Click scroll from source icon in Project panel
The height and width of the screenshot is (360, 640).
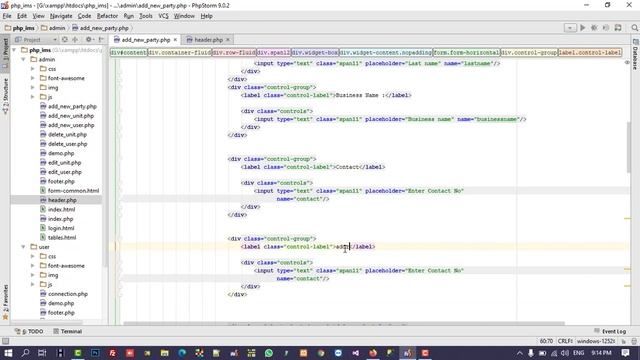64,40
